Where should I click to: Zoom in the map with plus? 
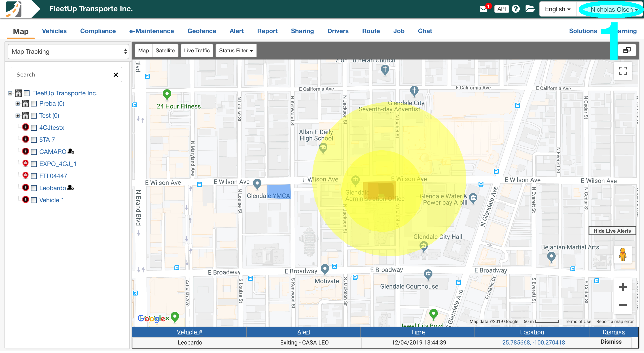(x=623, y=287)
